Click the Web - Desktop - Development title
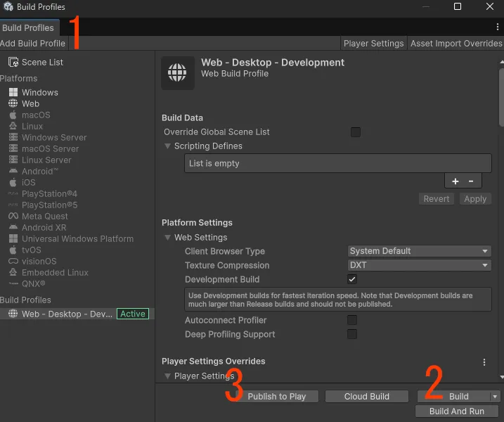The image size is (504, 422). coord(273,63)
